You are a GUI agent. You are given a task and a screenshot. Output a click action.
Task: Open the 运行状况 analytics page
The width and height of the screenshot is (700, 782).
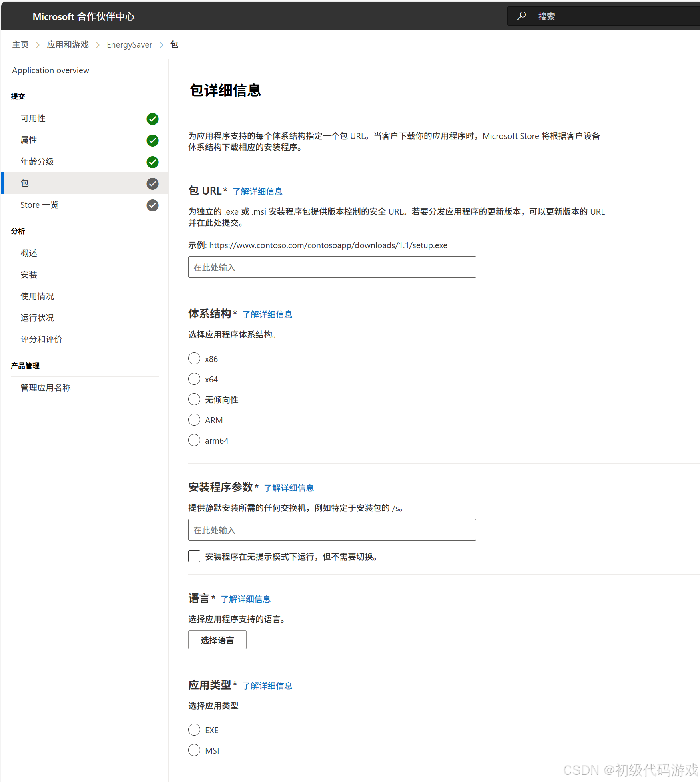click(37, 318)
